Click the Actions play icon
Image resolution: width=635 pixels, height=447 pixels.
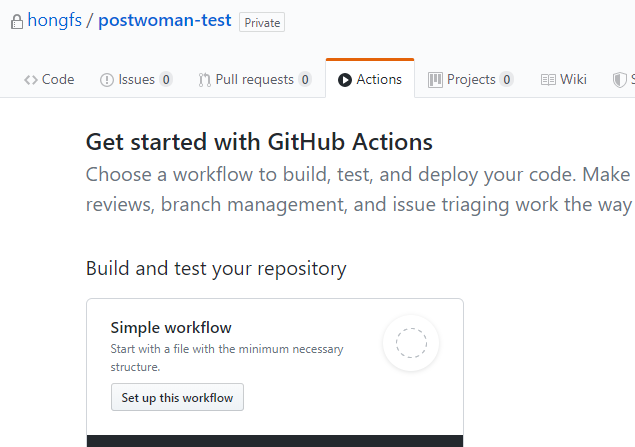click(x=345, y=80)
